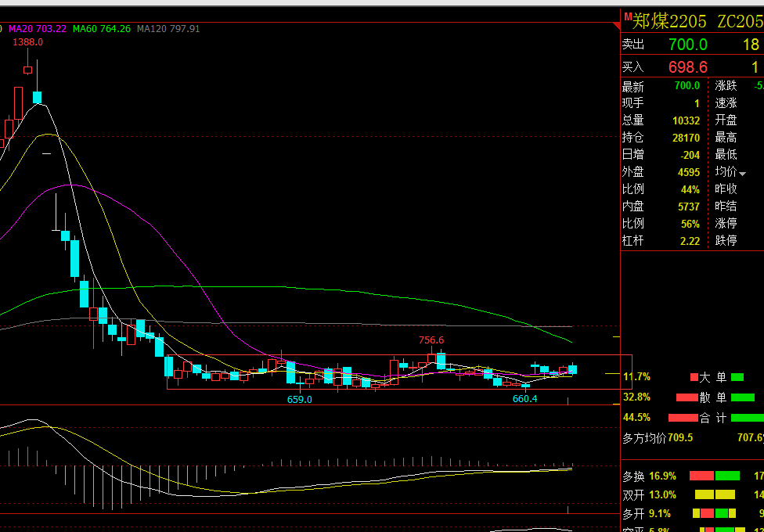Click the 总量 value 10332
The height and width of the screenshot is (532, 764).
coord(686,120)
